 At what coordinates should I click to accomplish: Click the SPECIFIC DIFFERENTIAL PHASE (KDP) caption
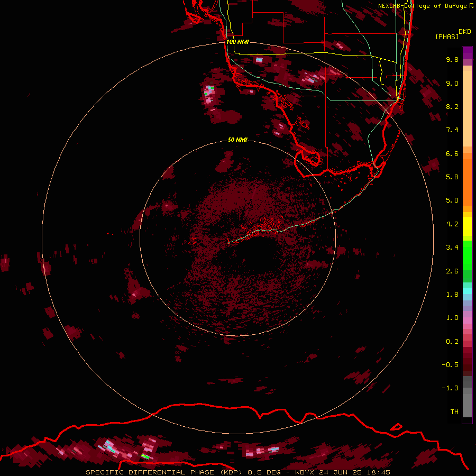tap(164, 472)
